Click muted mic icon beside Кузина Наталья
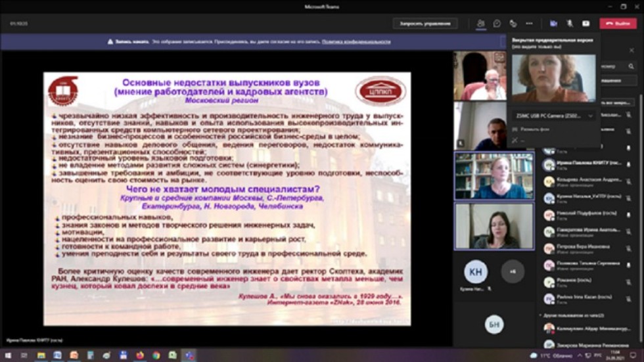The width and height of the screenshot is (644, 362). [629, 198]
